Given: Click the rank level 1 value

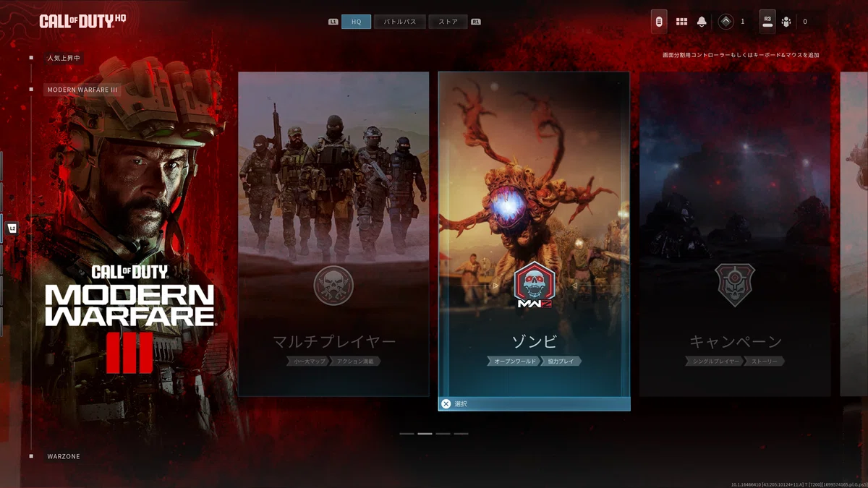Looking at the screenshot, I should (742, 22).
